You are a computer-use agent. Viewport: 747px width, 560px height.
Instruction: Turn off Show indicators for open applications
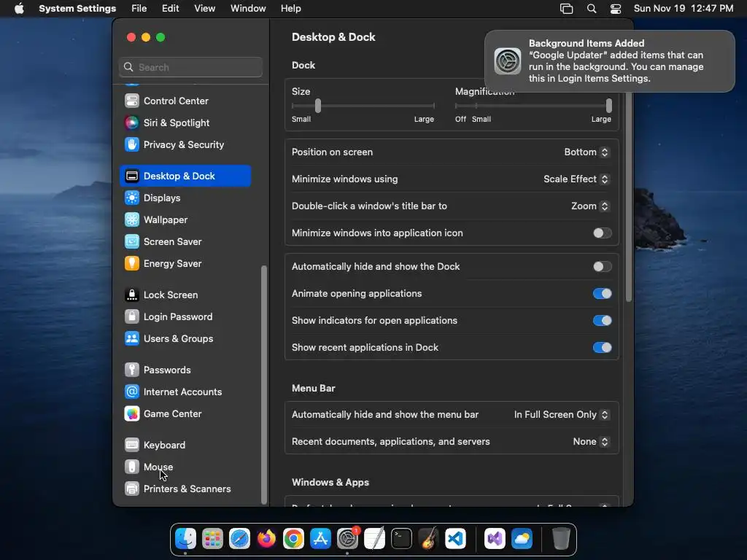coord(602,321)
